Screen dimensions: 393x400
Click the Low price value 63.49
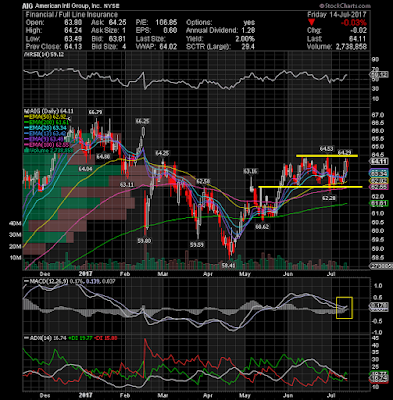73,38
